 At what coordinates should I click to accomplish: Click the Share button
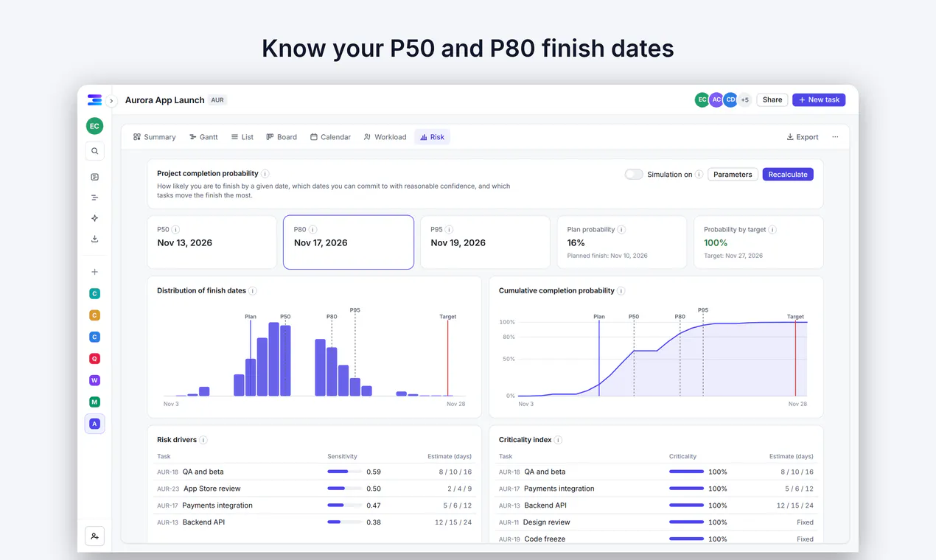click(772, 100)
